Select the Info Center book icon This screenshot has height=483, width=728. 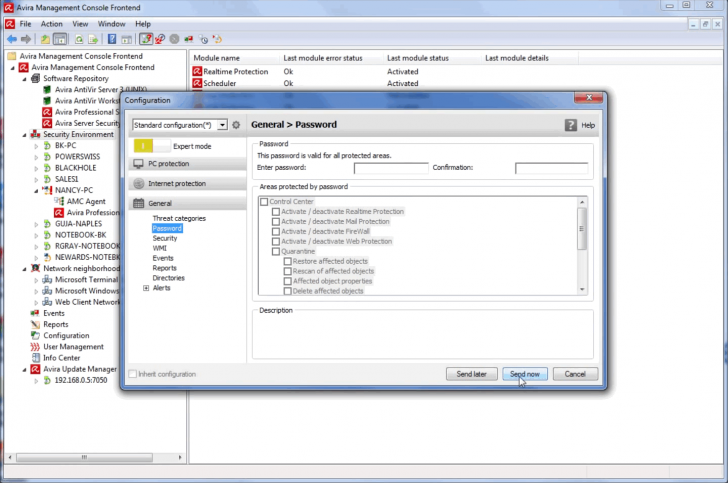pyautogui.click(x=35, y=358)
